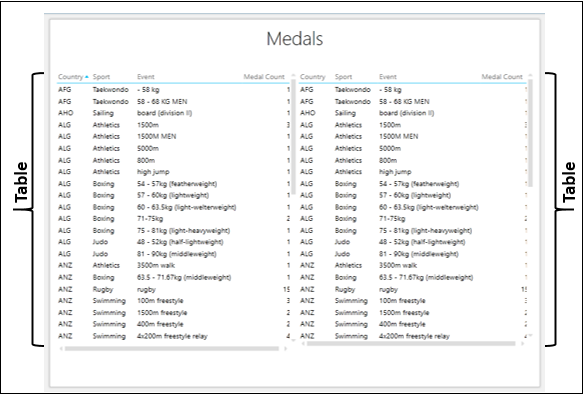Screen dimensions: 583x396
Task: Click left table's vertical scrollbar thumb
Action: point(293,137)
